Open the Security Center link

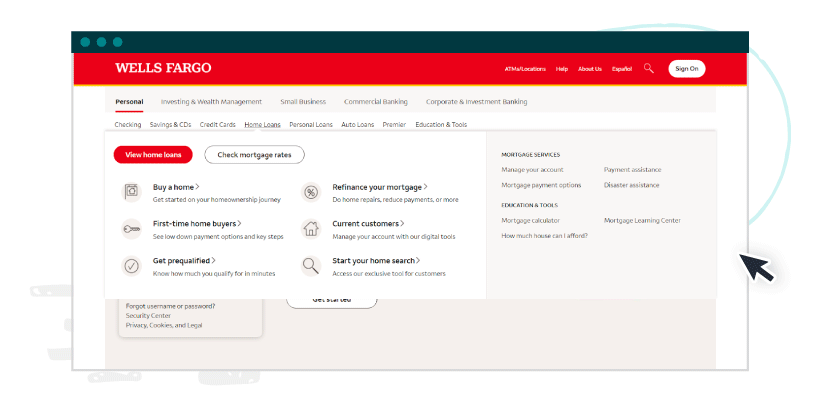click(148, 316)
